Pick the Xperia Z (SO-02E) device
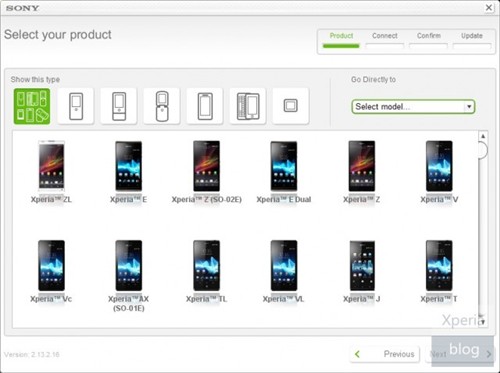500x373 pixels. pos(206,166)
